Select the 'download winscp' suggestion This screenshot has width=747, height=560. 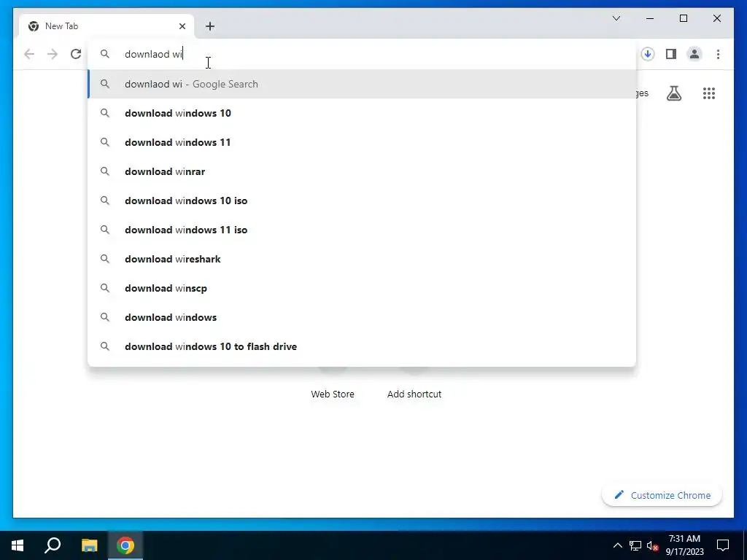pyautogui.click(x=362, y=288)
